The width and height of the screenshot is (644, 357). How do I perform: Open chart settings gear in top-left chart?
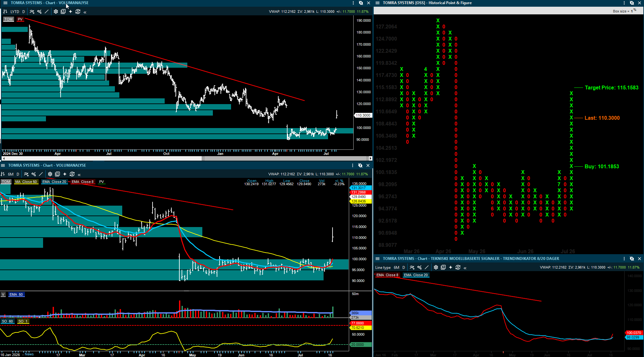(56, 11)
